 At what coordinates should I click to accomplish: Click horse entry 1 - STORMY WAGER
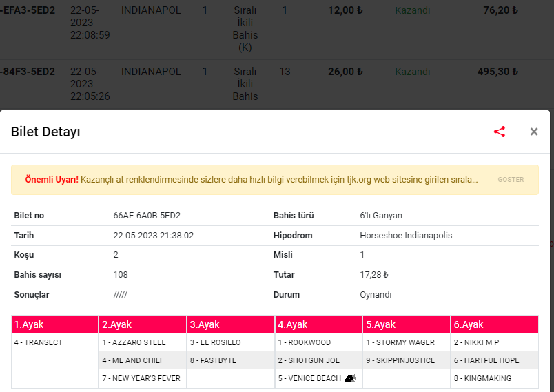pyautogui.click(x=400, y=342)
